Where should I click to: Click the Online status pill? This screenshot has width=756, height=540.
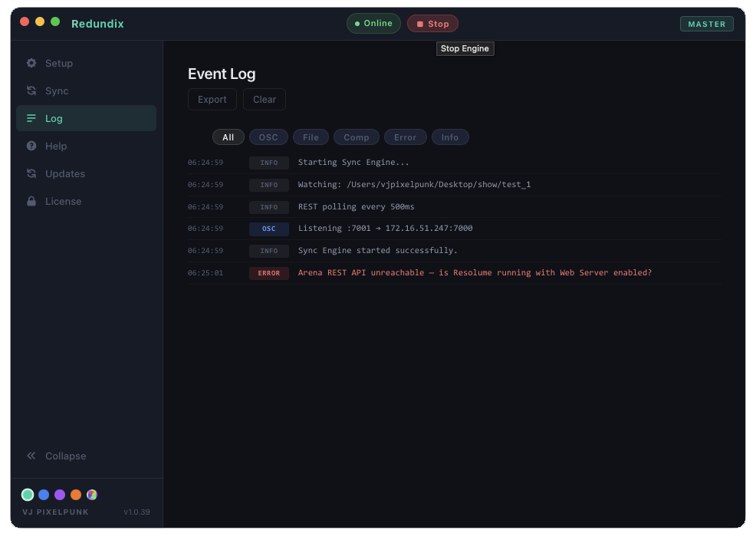[373, 24]
